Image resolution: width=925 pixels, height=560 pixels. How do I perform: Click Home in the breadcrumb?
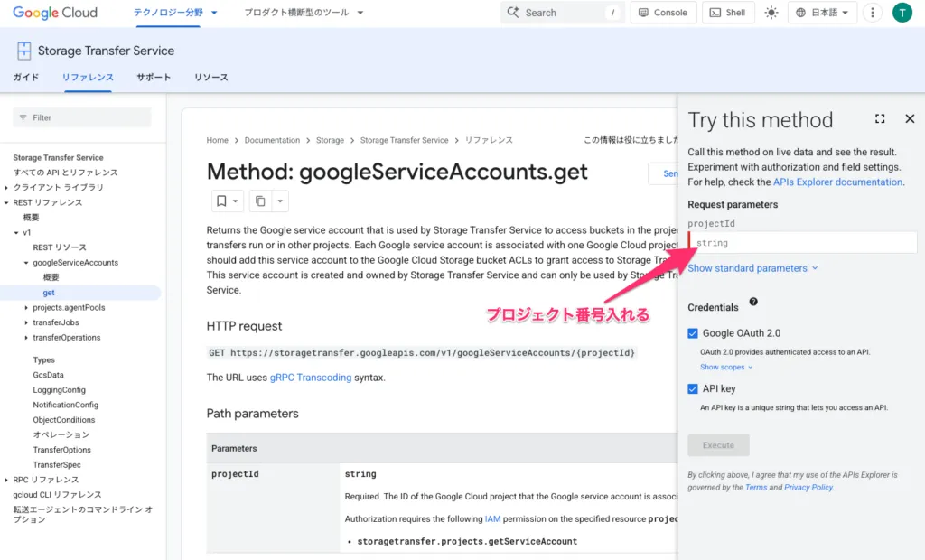tap(217, 140)
